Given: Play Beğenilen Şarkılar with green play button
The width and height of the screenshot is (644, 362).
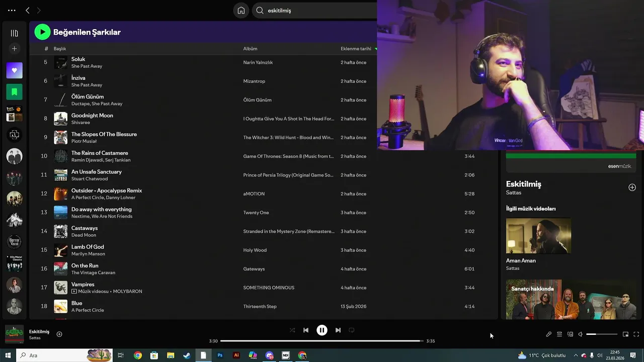Looking at the screenshot, I should [42, 32].
